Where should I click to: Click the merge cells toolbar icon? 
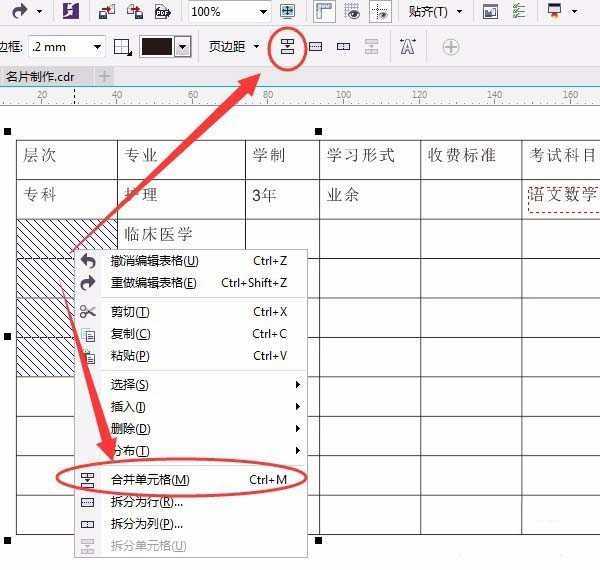(x=288, y=47)
